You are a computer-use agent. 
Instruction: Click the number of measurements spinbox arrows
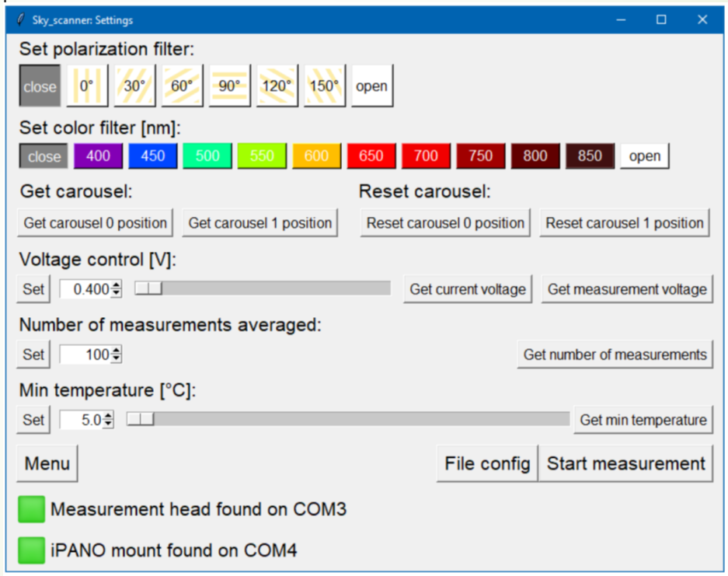coord(117,355)
